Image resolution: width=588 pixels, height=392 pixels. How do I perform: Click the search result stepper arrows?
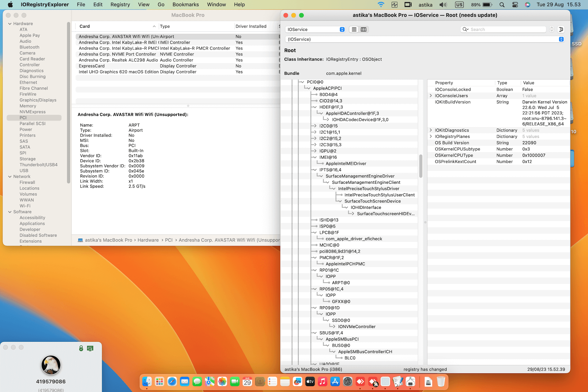(552, 29)
